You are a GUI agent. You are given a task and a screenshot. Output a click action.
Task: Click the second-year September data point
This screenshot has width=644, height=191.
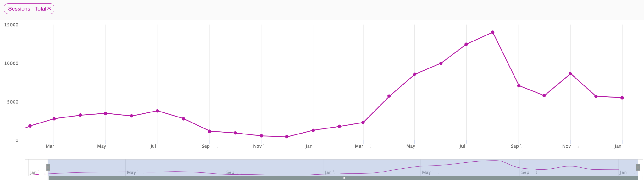pyautogui.click(x=519, y=85)
